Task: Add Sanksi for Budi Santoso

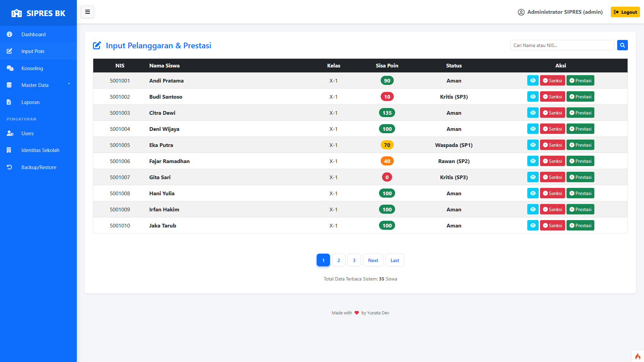Action: [552, 97]
